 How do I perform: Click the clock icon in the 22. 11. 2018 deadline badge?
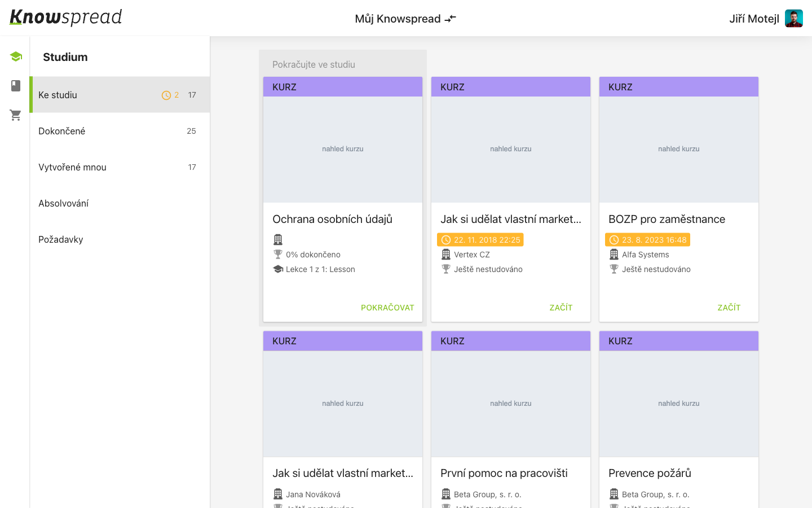445,240
